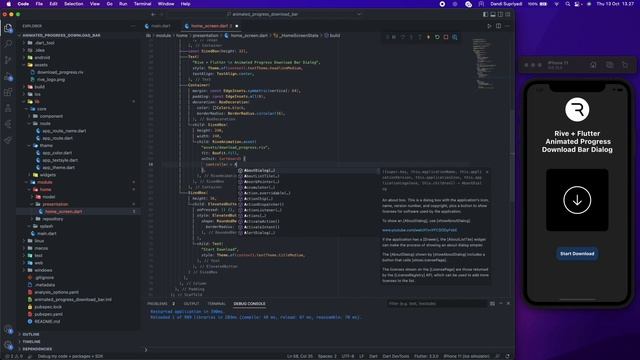This screenshot has width=640, height=360.
Task: Open pubspec.yaml in explorer
Action: (48, 314)
